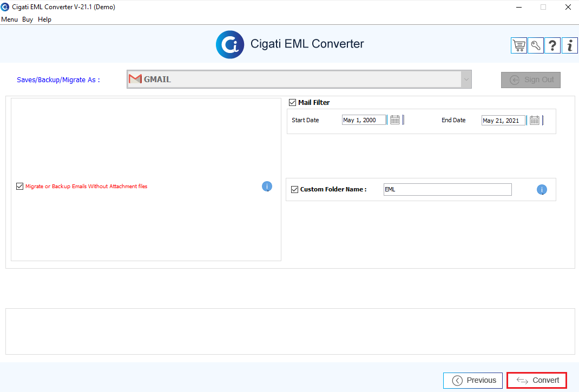View info about Custom Folder Name
Image resolution: width=579 pixels, height=392 pixels.
point(542,190)
